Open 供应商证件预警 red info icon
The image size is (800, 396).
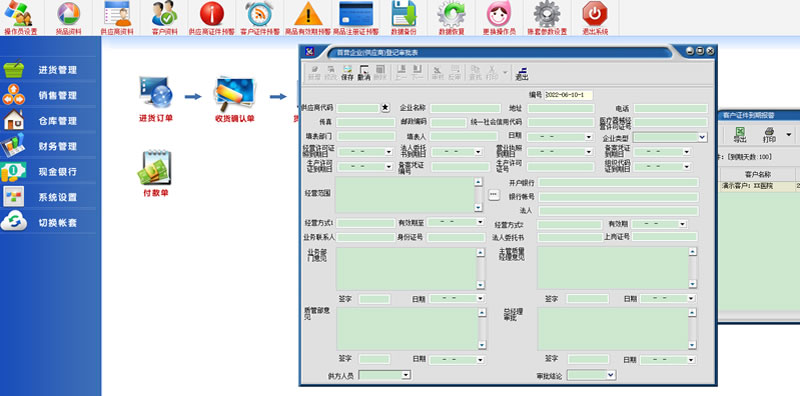point(212,18)
